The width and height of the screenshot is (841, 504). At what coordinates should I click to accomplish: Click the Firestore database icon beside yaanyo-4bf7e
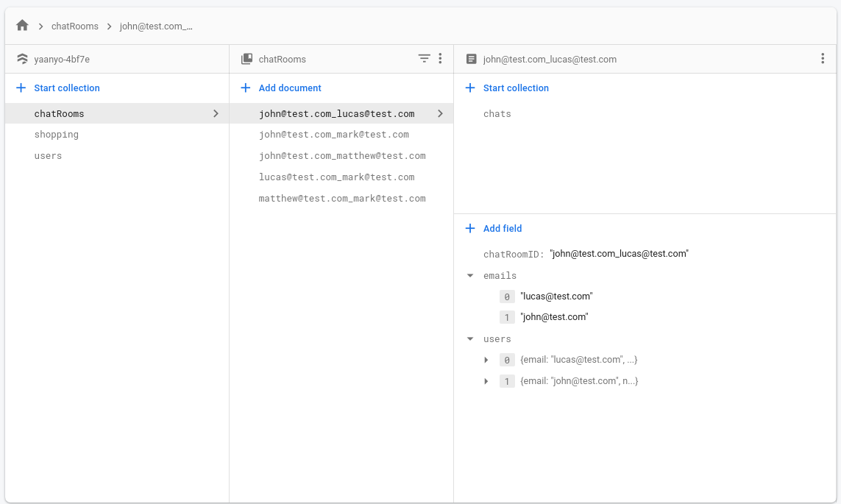(x=22, y=59)
